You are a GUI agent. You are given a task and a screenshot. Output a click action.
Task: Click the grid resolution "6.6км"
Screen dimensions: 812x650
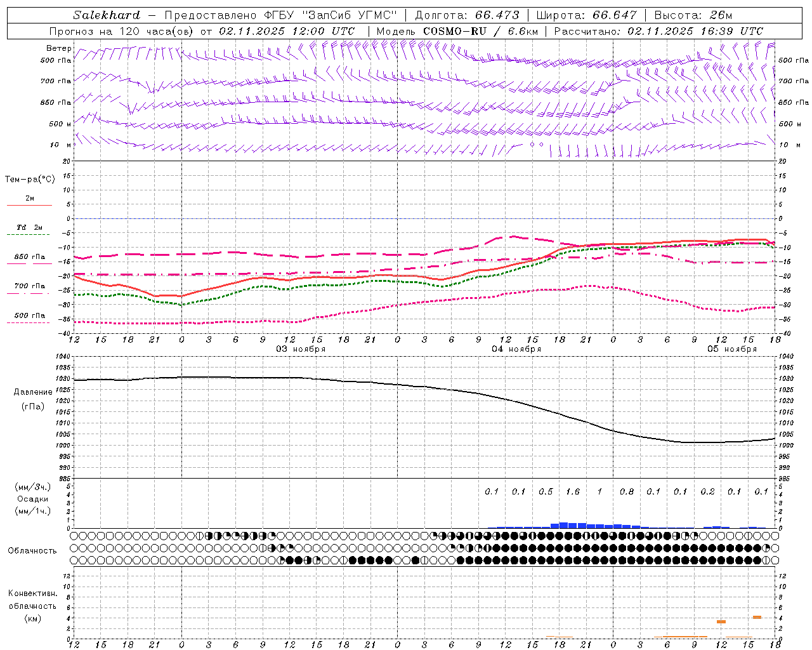[523, 31]
